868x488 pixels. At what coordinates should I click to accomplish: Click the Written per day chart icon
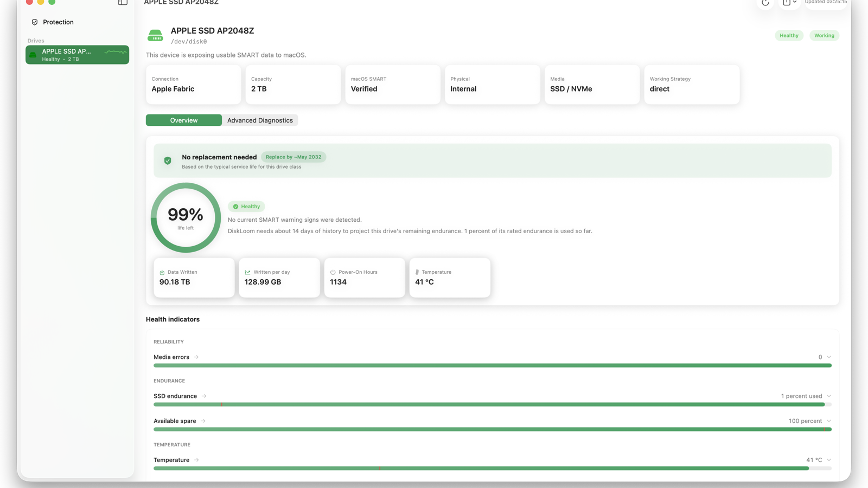pyautogui.click(x=247, y=272)
